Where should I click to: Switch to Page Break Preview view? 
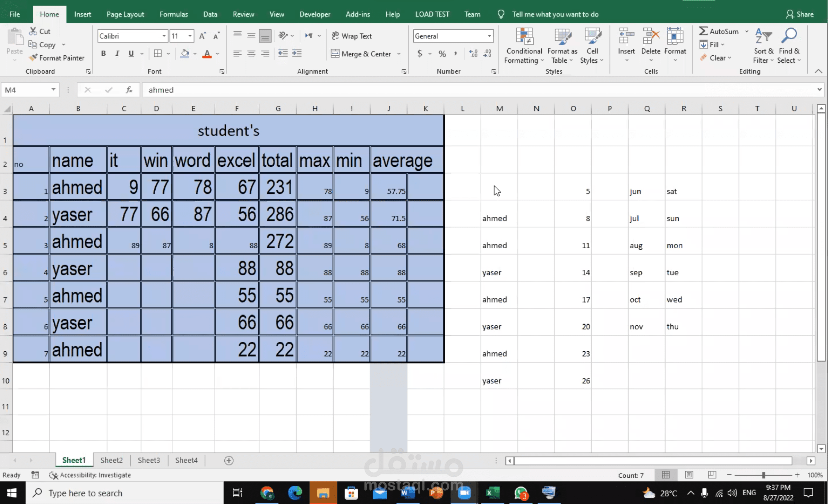(x=712, y=475)
